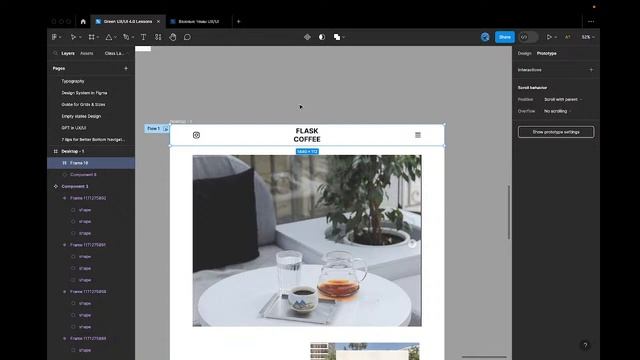Collapse the Frame 1171275891 layer arrow
Image resolution: width=640 pixels, height=360 pixels.
[64, 245]
